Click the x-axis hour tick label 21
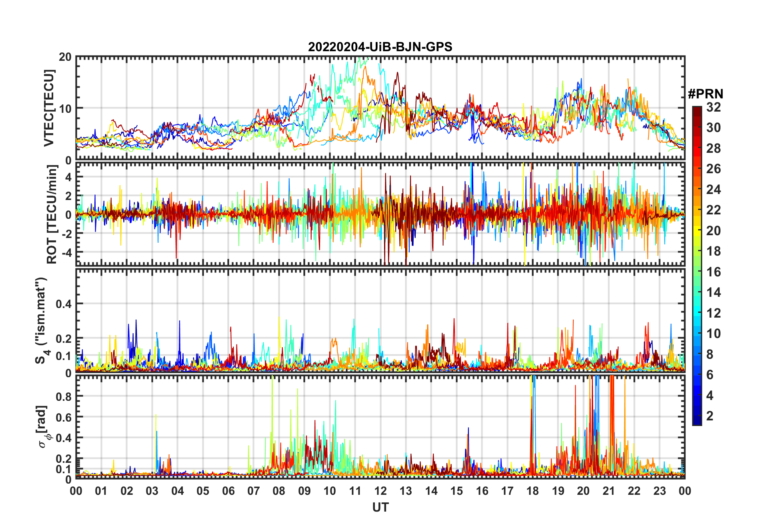761x532 pixels. point(609,491)
